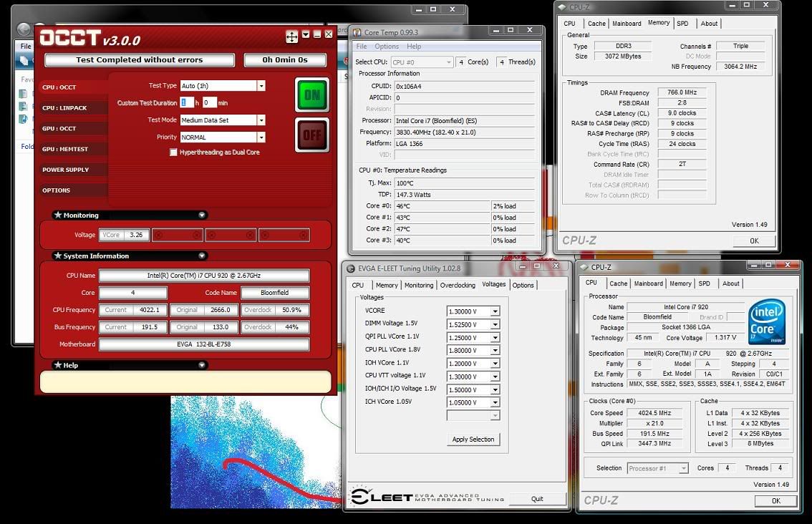Switch to the CPU : LINPACK test tab
Image resolution: width=812 pixels, height=524 pixels.
73,107
